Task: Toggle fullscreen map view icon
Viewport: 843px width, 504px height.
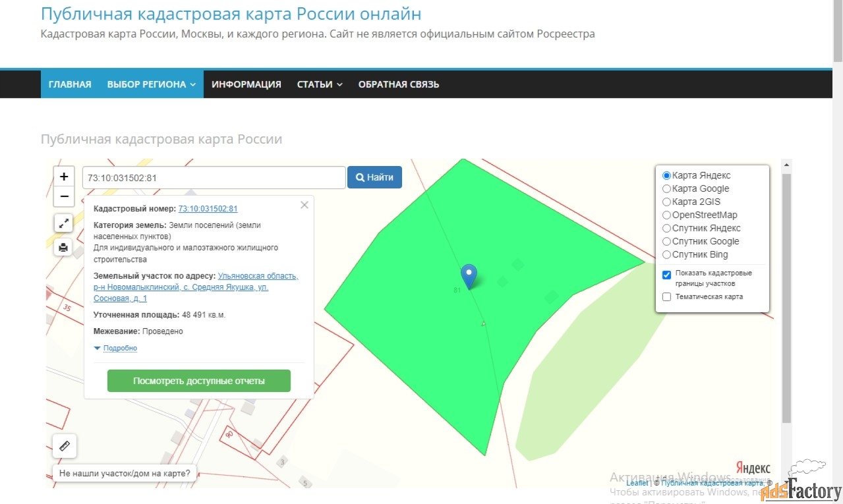Action: 63,223
